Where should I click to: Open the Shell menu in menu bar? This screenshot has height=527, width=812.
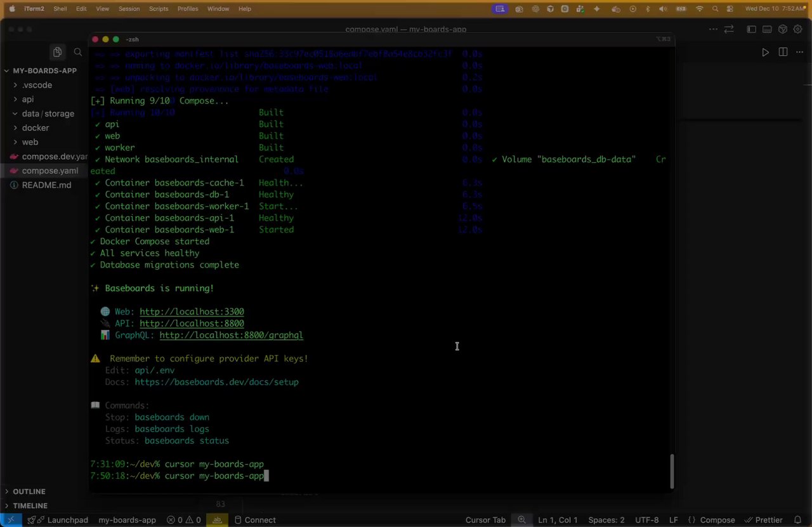(x=60, y=9)
